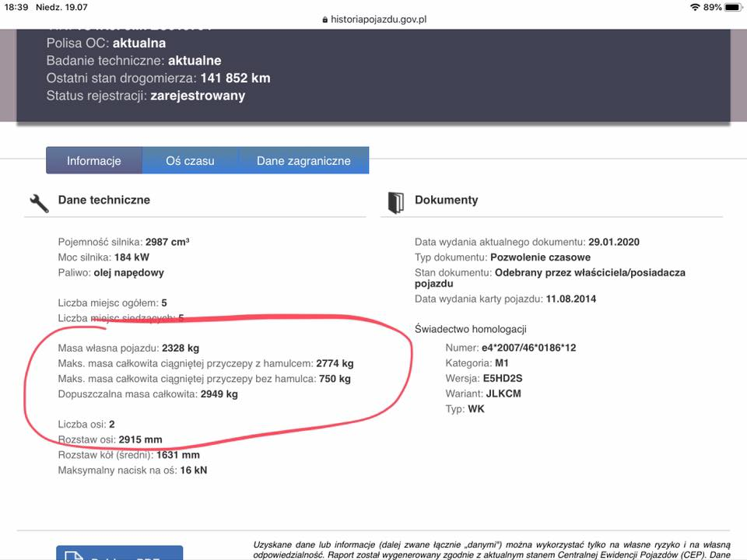Open the Informacje tab
This screenshot has width=747, height=560.
tap(94, 160)
